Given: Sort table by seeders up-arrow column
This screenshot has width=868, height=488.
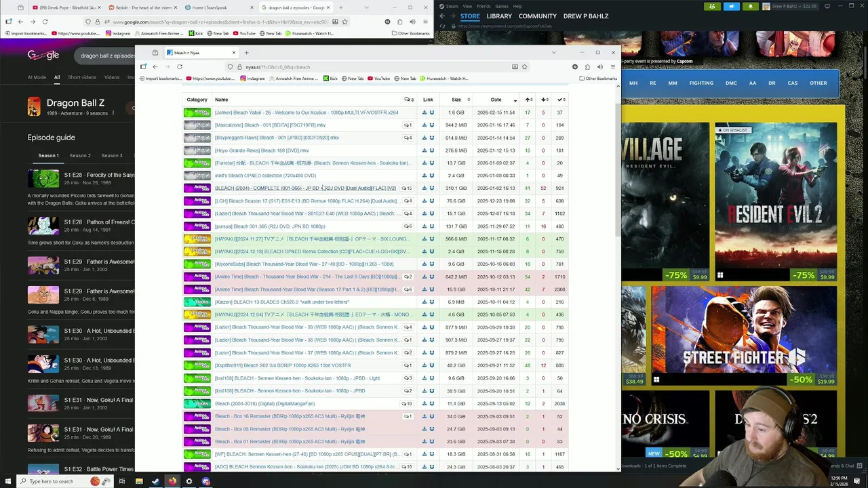Looking at the screenshot, I should point(528,100).
